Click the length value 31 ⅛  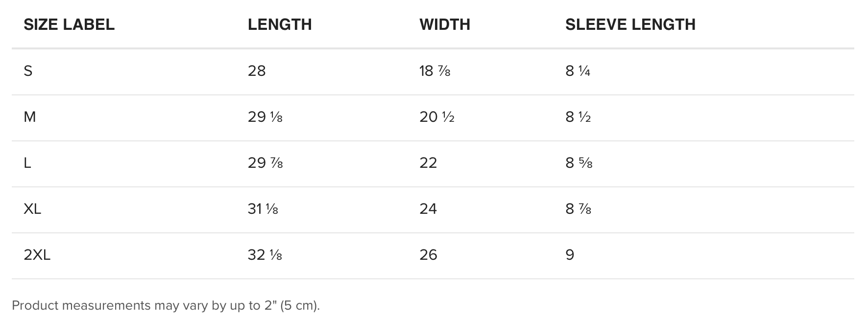click(x=263, y=209)
